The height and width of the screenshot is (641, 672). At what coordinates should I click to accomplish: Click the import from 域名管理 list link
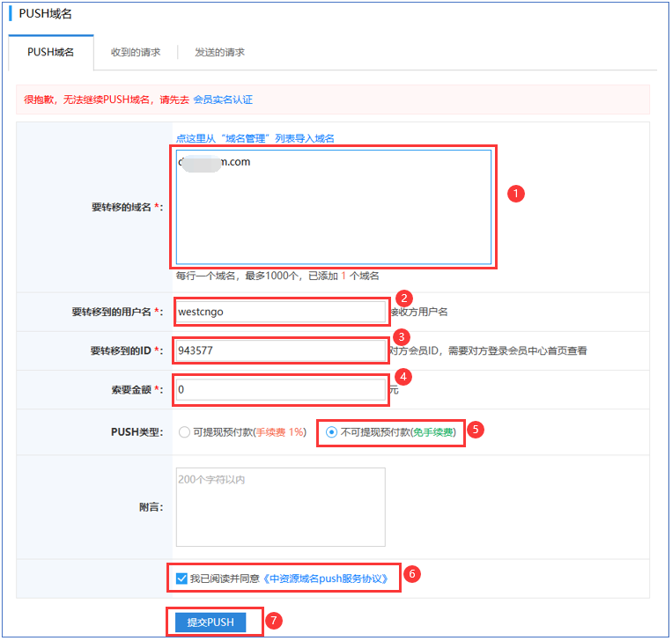point(255,138)
